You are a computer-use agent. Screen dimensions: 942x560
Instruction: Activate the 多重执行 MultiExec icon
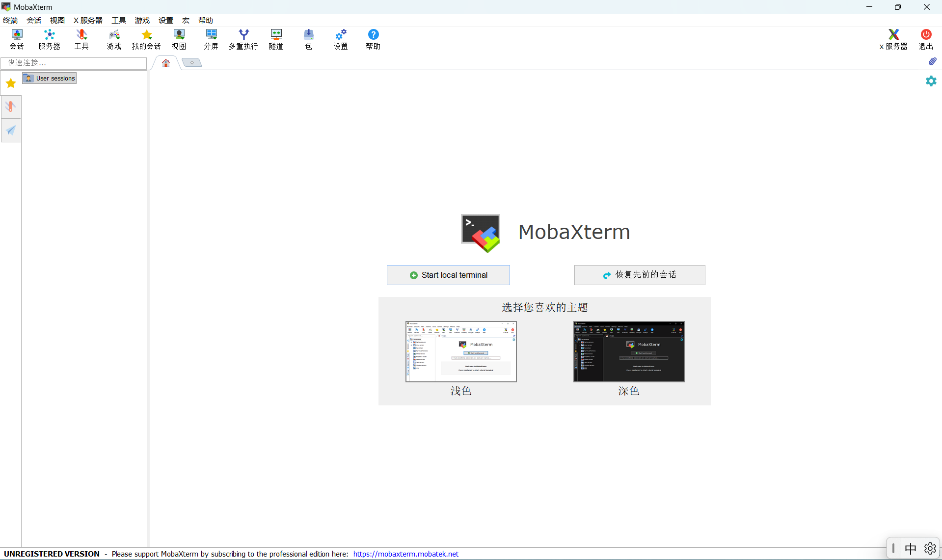[243, 39]
